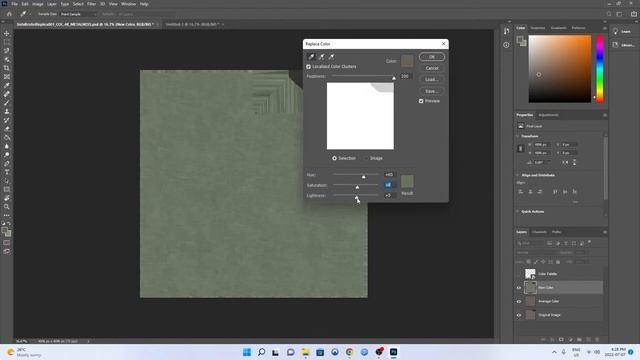Pick the Subtract from Sample eyedropper
Screen dimensions: 640x360
pos(331,57)
